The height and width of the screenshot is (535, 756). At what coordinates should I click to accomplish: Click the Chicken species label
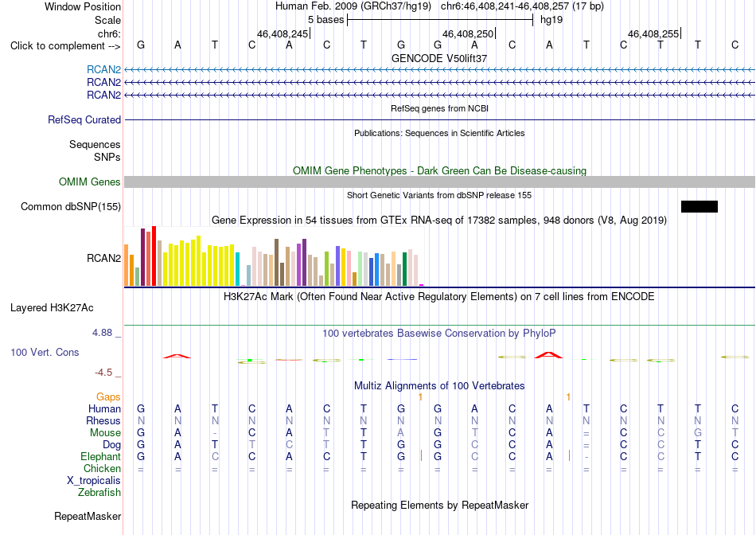pos(102,468)
